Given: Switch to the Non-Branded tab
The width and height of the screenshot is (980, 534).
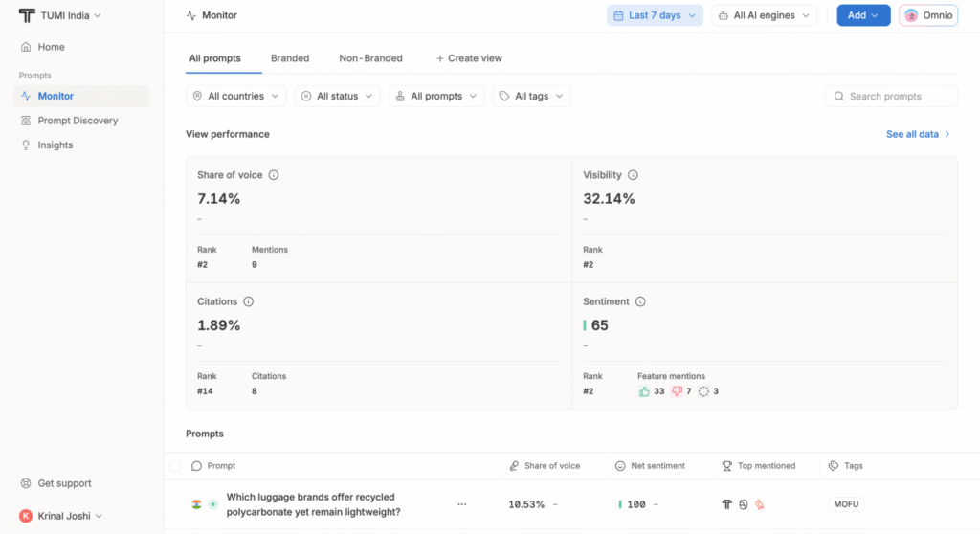Looking at the screenshot, I should (370, 58).
